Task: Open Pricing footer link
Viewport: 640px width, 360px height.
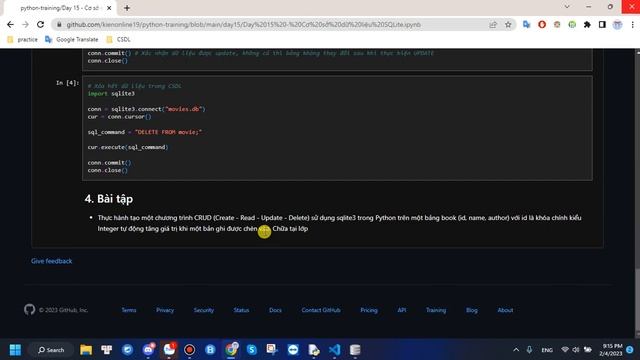Action: tap(369, 310)
